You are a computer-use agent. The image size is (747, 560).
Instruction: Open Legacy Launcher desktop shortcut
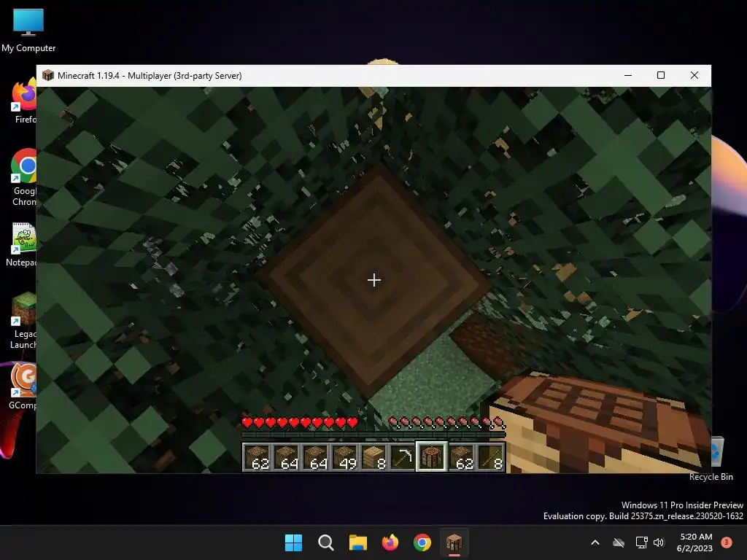coord(24,322)
